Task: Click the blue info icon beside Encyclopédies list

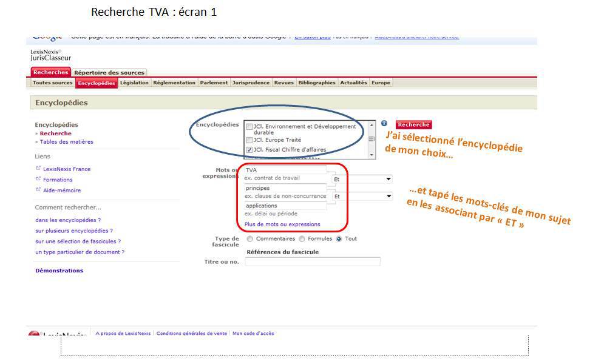Action: (384, 124)
